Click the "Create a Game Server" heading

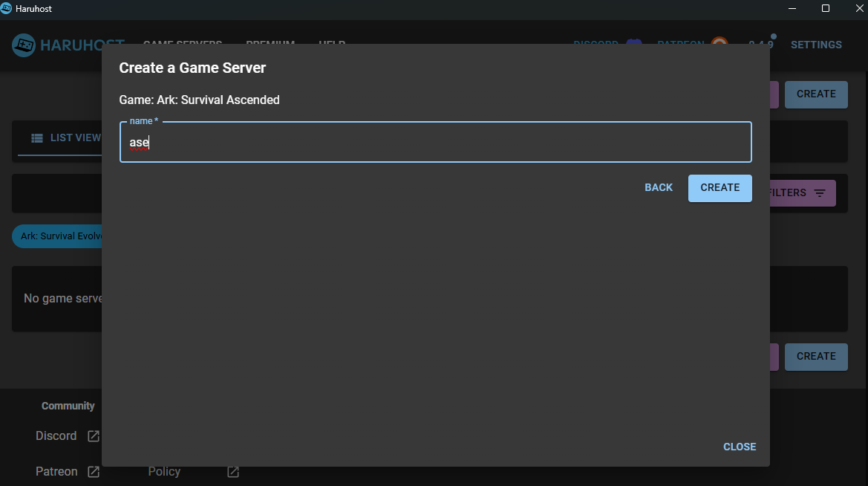(192, 68)
